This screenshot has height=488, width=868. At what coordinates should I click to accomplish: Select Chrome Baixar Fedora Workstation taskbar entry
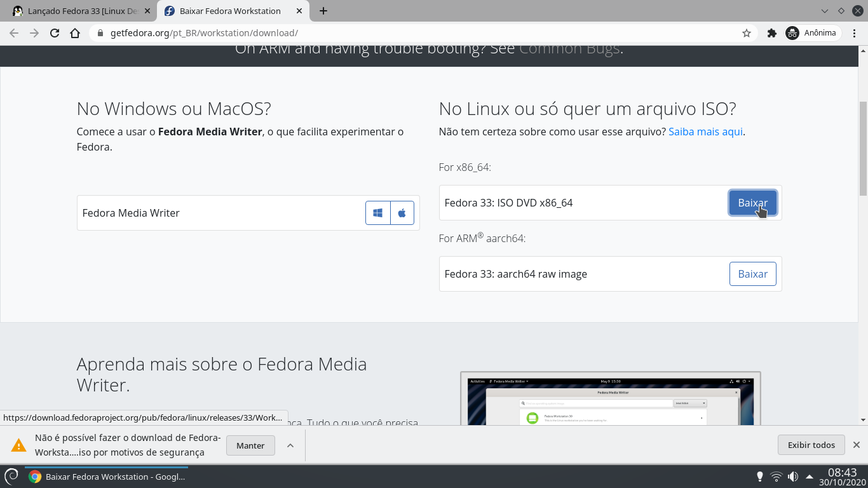tap(107, 477)
